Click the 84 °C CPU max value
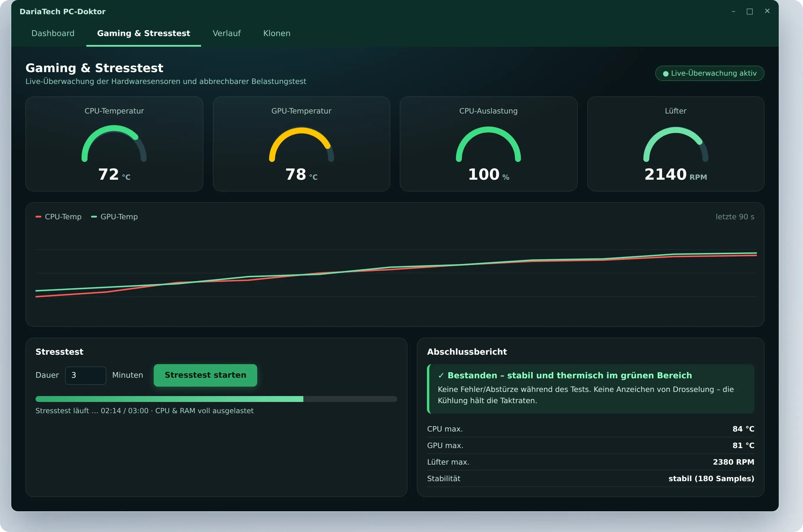Image resolution: width=803 pixels, height=532 pixels. pos(743,429)
